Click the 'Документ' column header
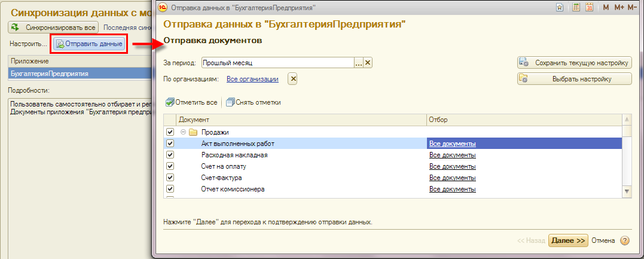 tap(301, 120)
